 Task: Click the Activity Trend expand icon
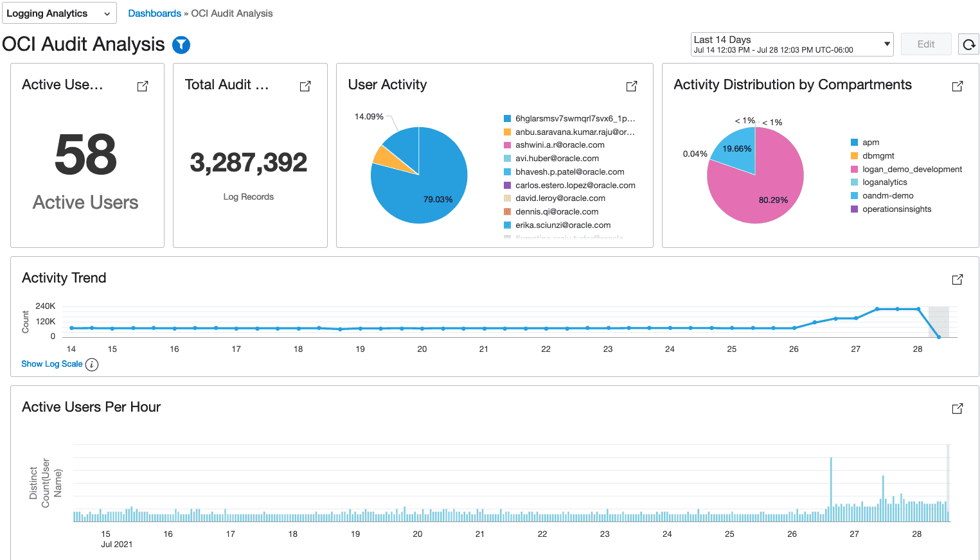click(x=958, y=279)
